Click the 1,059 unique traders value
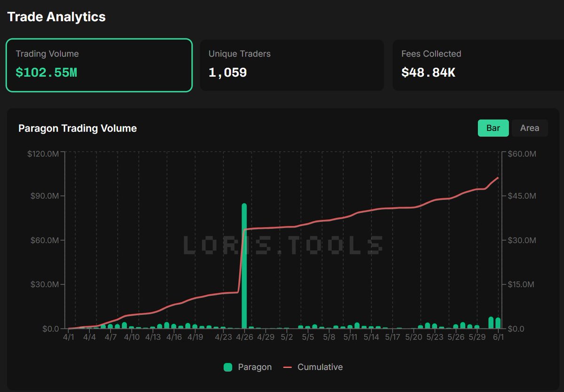This screenshot has width=564, height=392. pyautogui.click(x=227, y=73)
